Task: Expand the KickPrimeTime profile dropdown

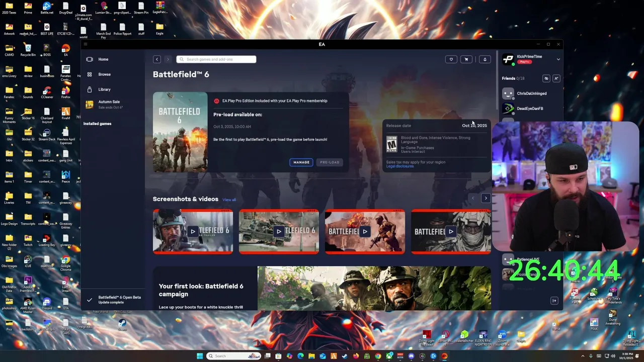Action: [558, 59]
